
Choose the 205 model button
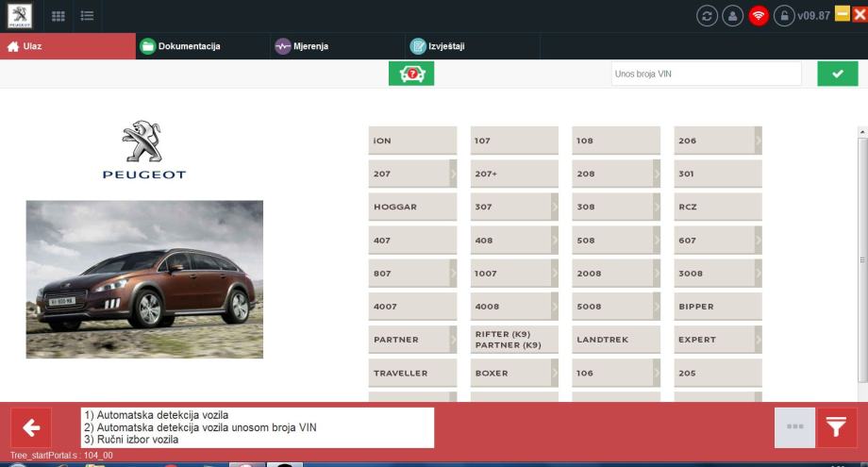click(x=718, y=373)
